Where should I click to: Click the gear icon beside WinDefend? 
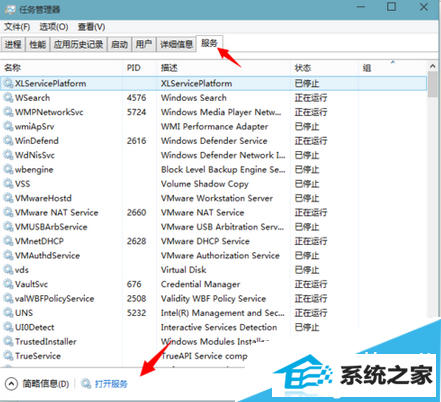pos(8,140)
